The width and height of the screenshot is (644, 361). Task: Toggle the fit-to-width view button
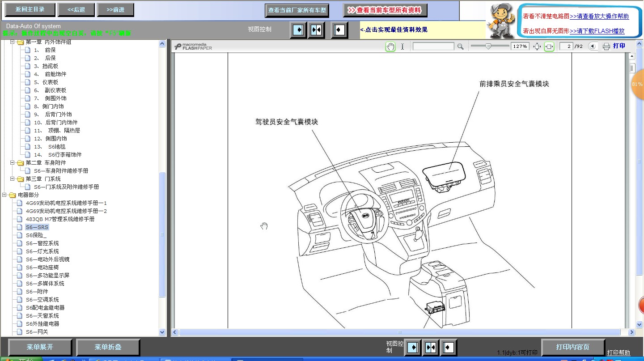coord(549,46)
